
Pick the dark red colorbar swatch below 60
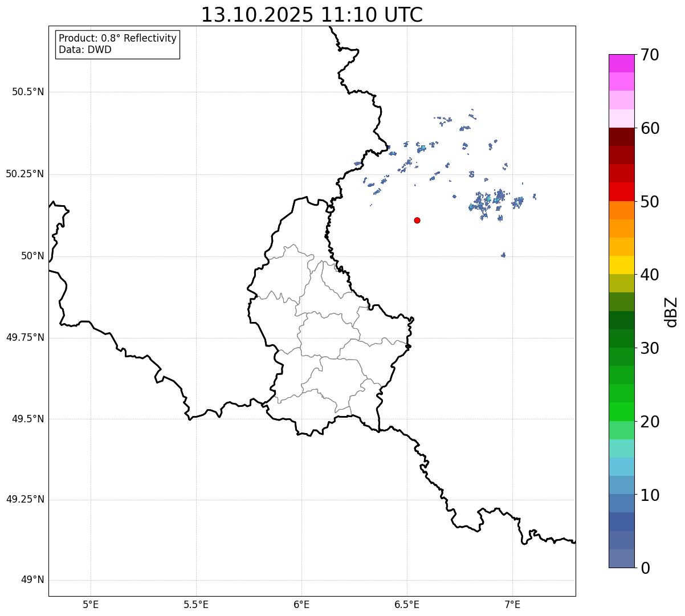621,137
